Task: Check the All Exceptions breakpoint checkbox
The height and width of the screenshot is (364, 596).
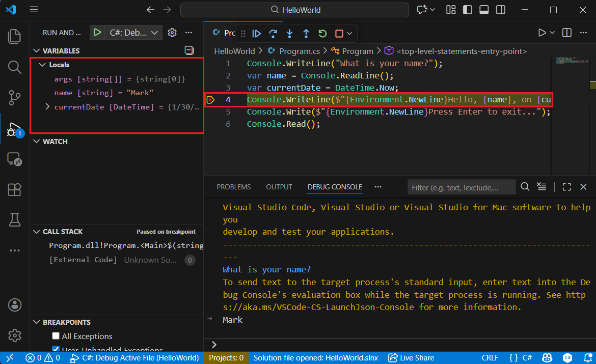Action: point(56,337)
